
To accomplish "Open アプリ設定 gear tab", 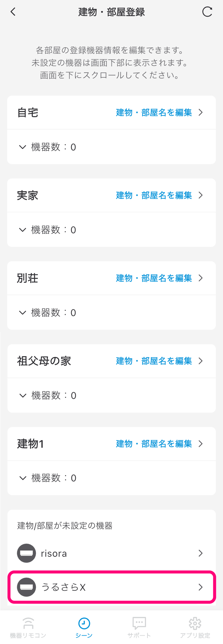I will [195, 627].
